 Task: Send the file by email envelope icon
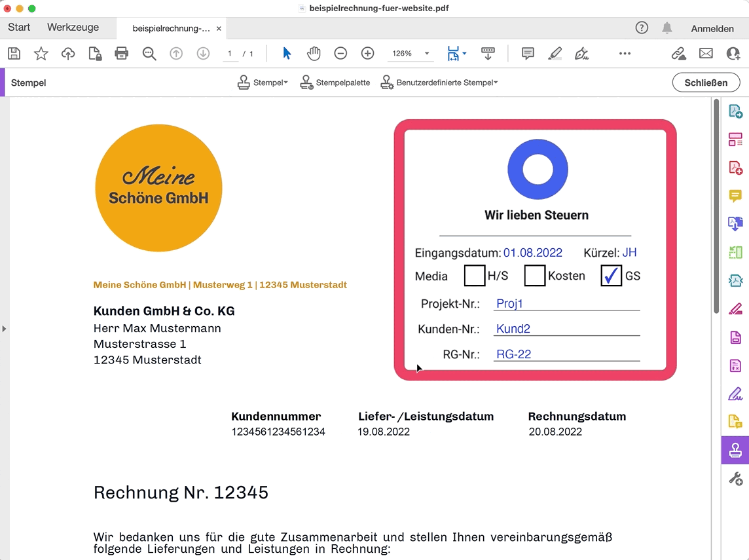[706, 54]
